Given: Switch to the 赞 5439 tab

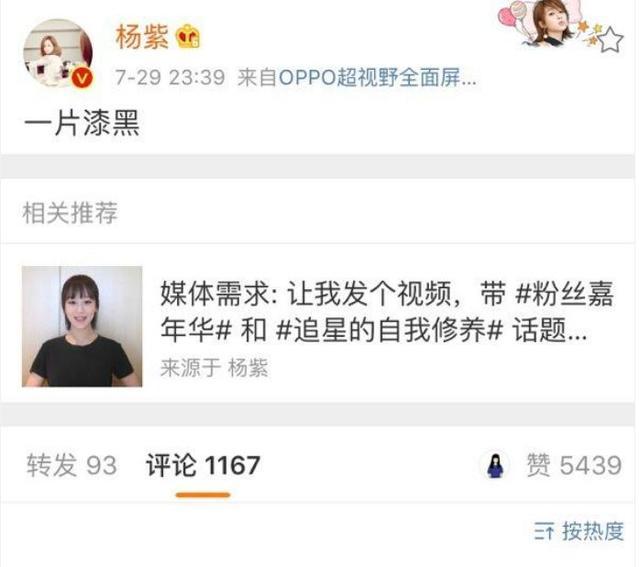Looking at the screenshot, I should click(x=574, y=465).
